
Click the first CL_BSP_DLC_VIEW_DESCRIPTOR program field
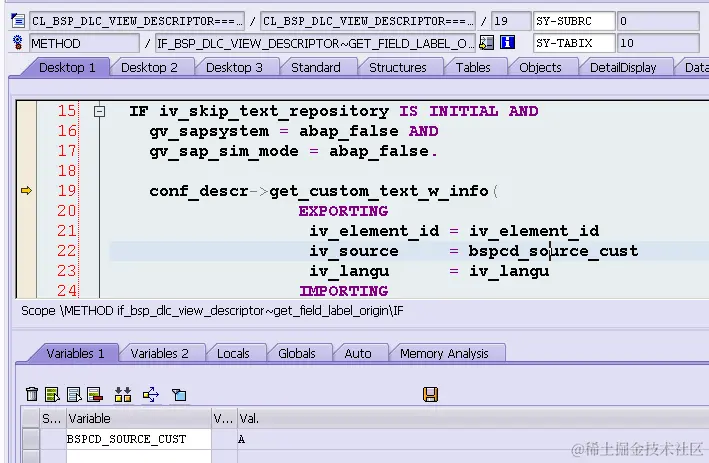point(137,21)
